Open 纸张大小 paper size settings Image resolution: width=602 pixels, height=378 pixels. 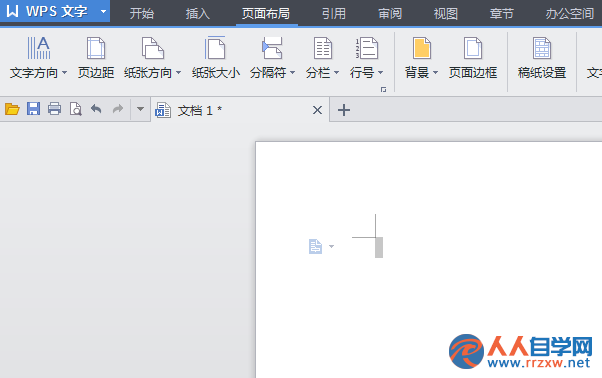[x=216, y=58]
